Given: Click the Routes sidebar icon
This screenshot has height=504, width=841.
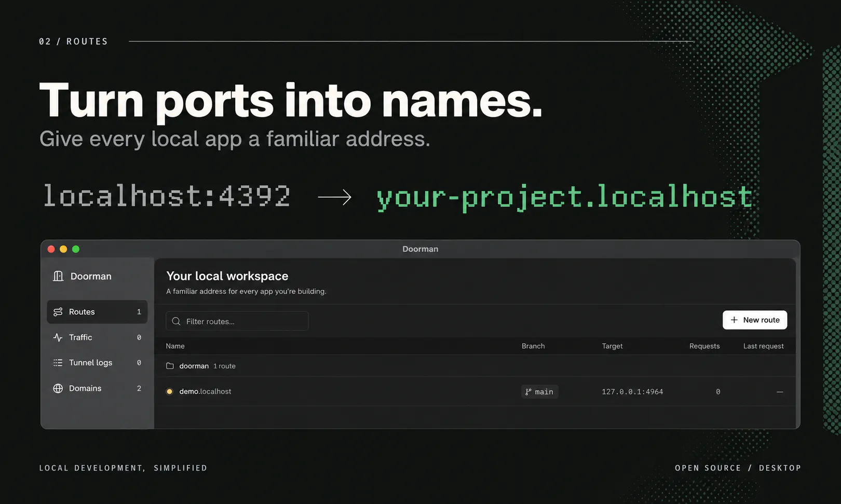Looking at the screenshot, I should point(58,312).
